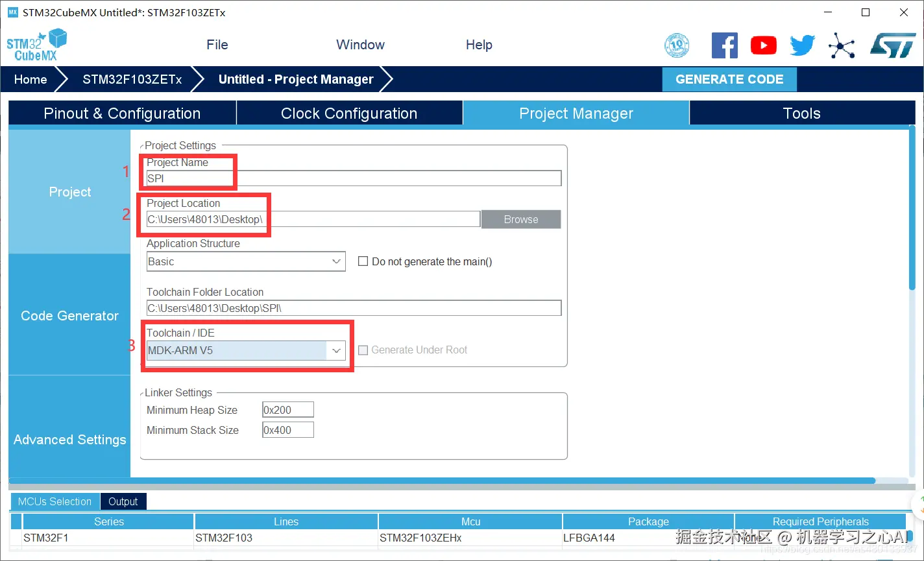Click the Project Location input field

[x=313, y=219]
